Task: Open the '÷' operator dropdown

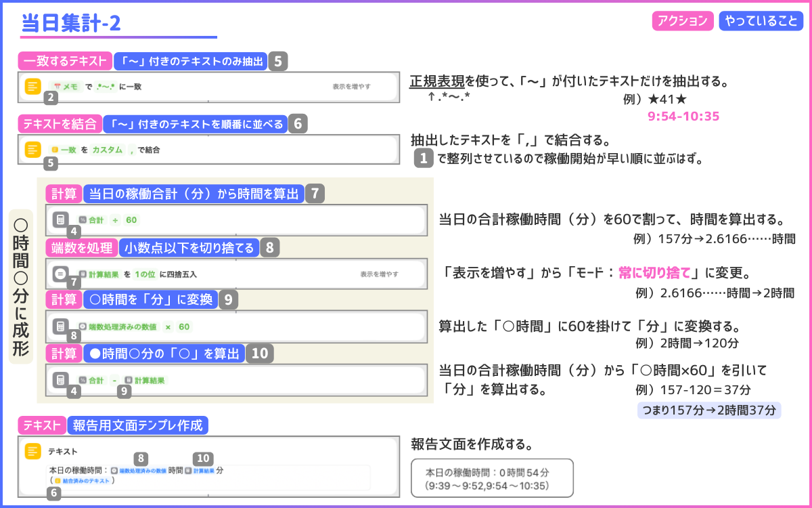Action: pyautogui.click(x=115, y=219)
